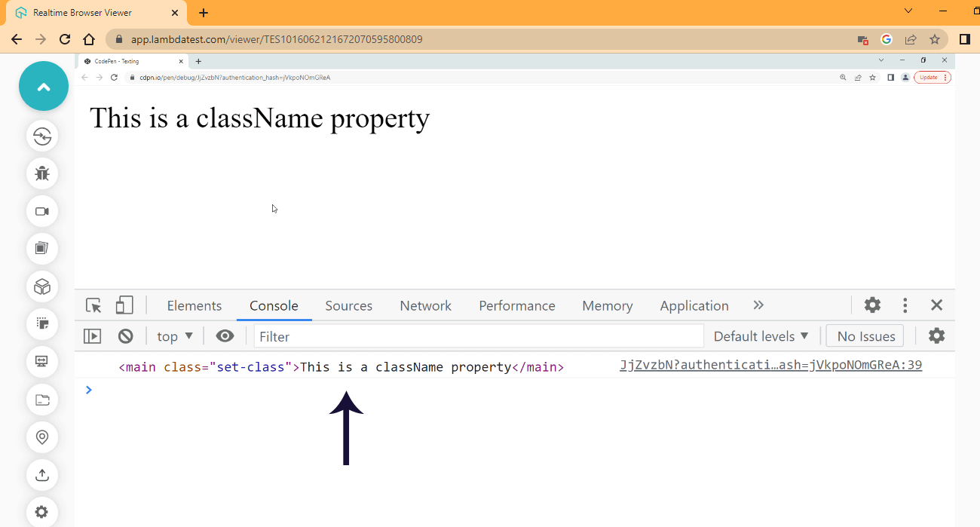Click the teal collapse arrow above the sidebar

point(43,85)
